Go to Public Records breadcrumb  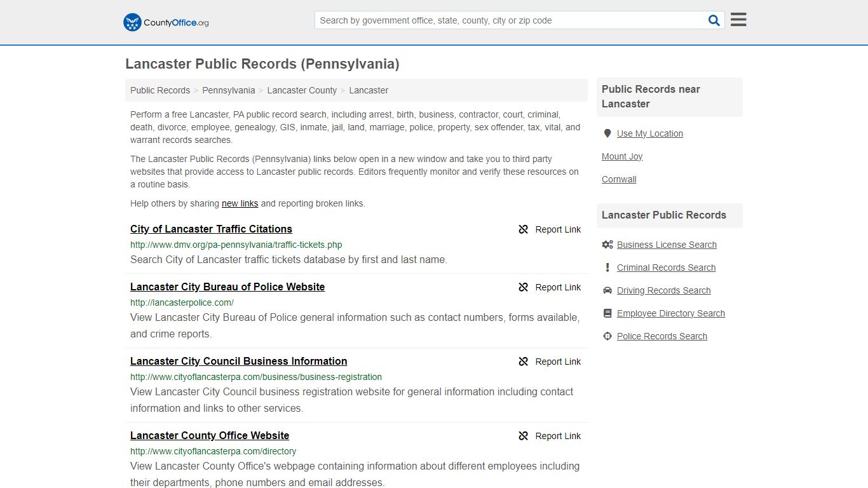point(160,90)
